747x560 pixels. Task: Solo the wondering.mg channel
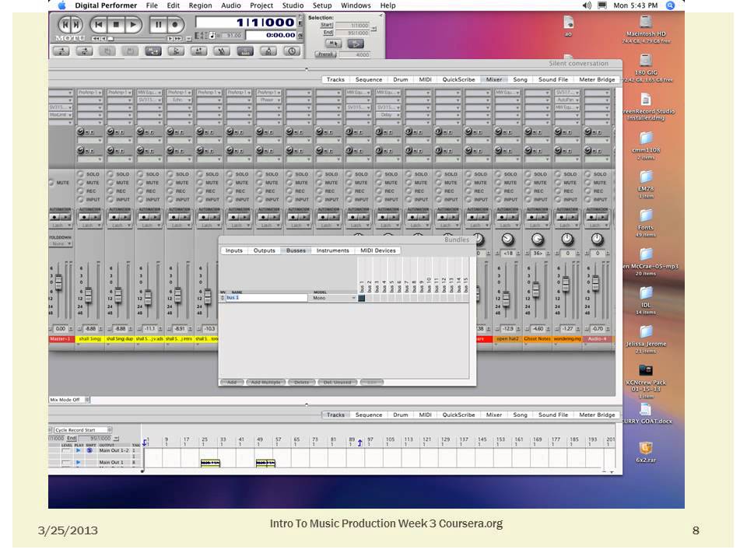click(557, 174)
